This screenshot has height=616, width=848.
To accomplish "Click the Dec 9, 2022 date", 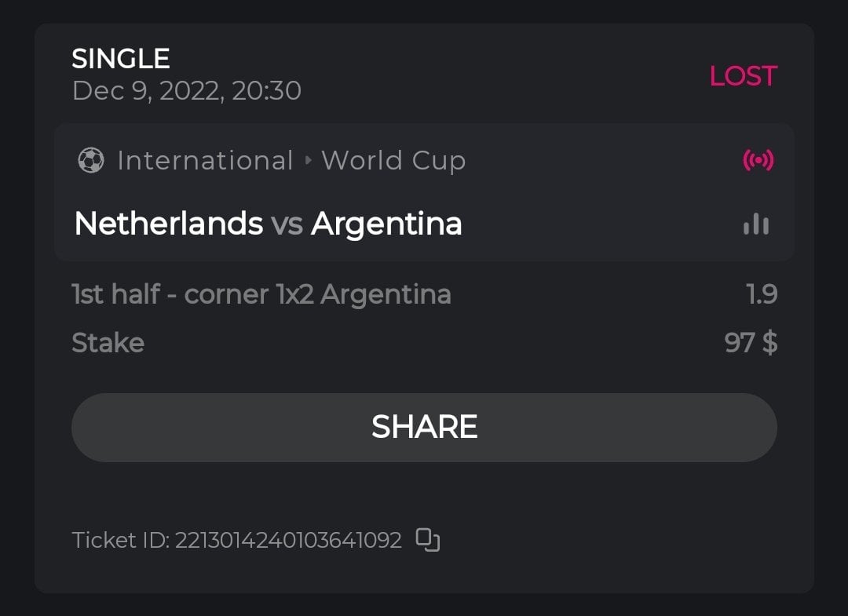I will [x=186, y=91].
